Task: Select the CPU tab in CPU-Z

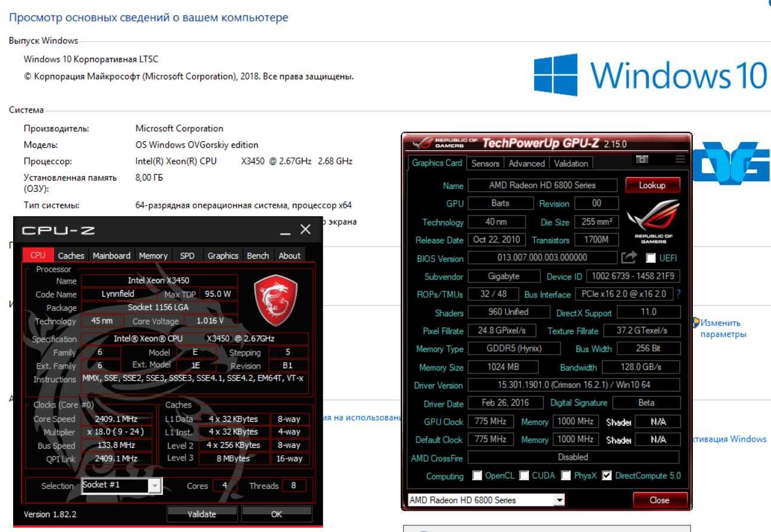Action: click(x=38, y=255)
